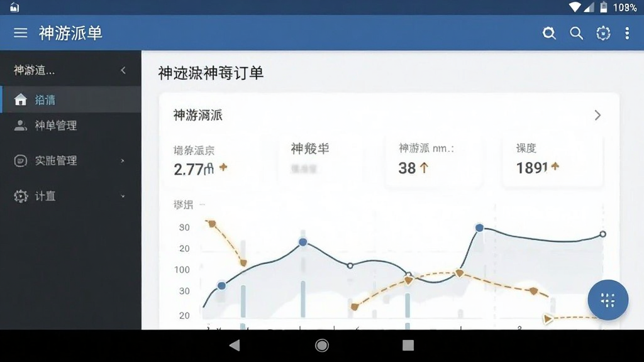
Task: Tap the round grid floating action button
Action: pos(608,300)
